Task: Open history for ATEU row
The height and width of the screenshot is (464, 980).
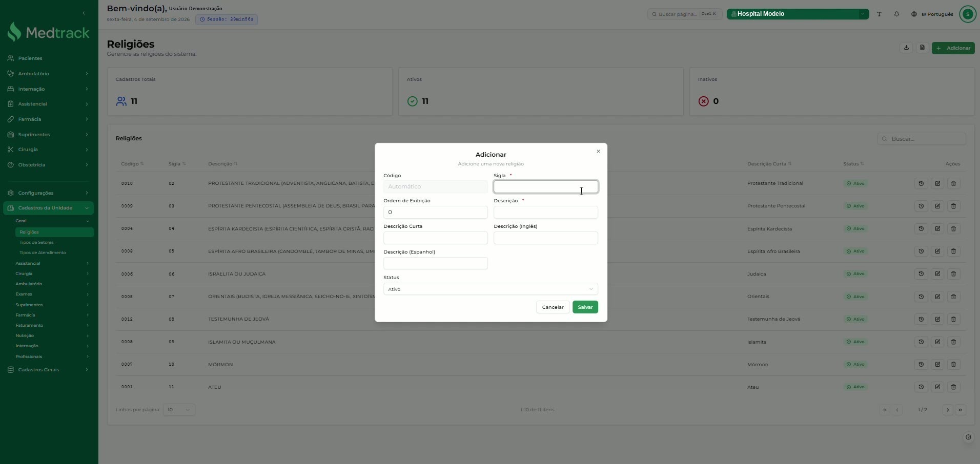Action: click(x=921, y=387)
